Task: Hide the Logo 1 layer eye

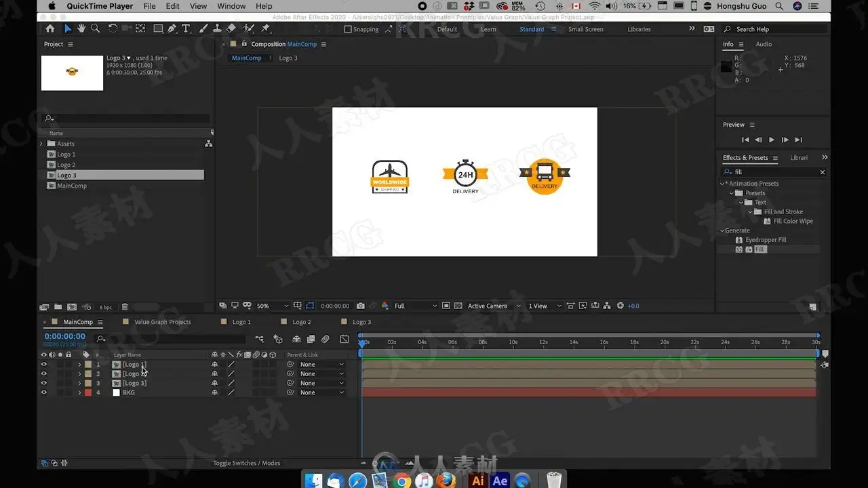Action: click(44, 365)
